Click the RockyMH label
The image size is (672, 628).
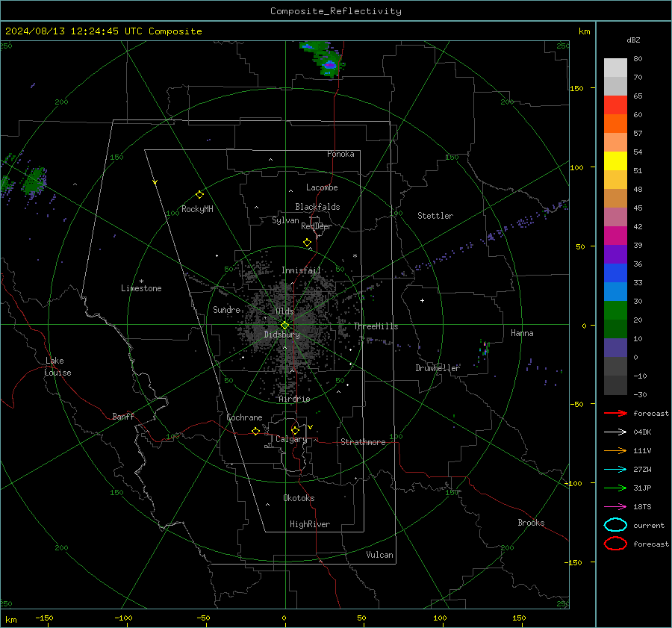tap(197, 209)
